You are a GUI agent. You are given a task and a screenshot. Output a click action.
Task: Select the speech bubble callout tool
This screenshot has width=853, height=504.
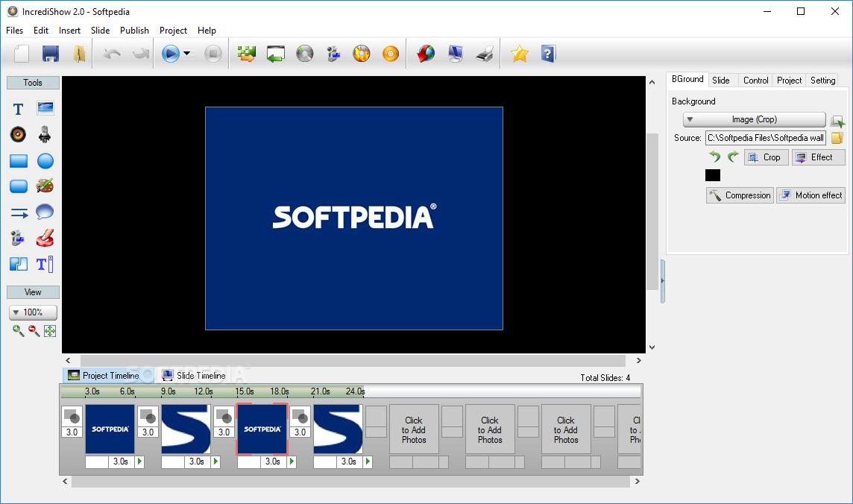pos(45,212)
